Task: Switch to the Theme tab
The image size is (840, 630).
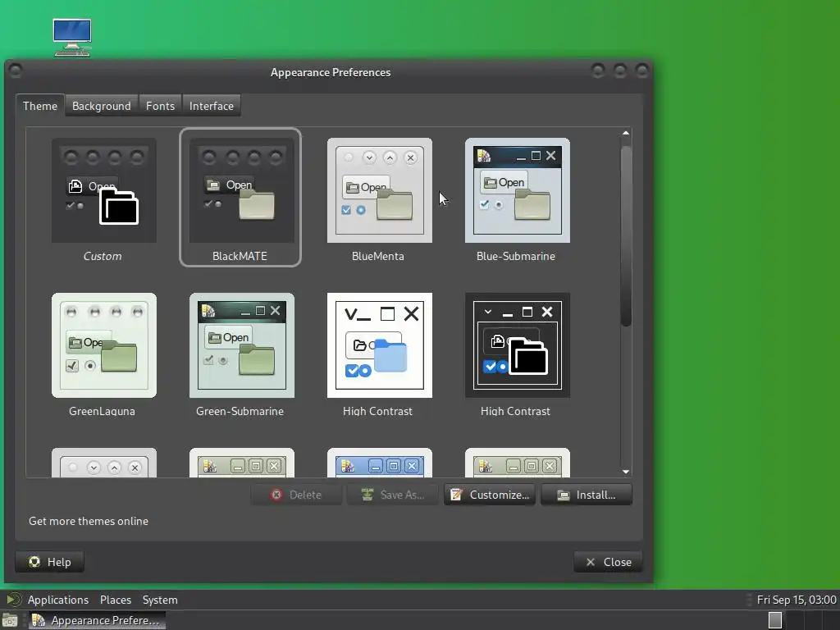Action: [x=40, y=106]
